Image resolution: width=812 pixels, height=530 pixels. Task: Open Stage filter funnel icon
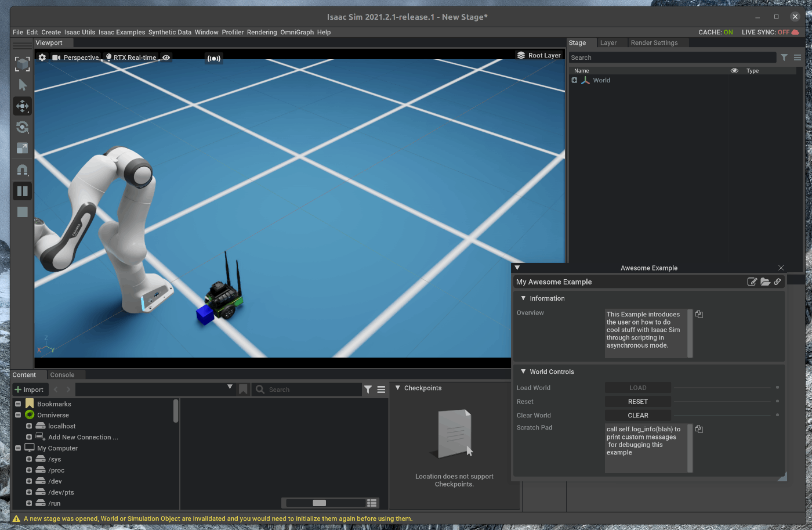[x=784, y=57]
